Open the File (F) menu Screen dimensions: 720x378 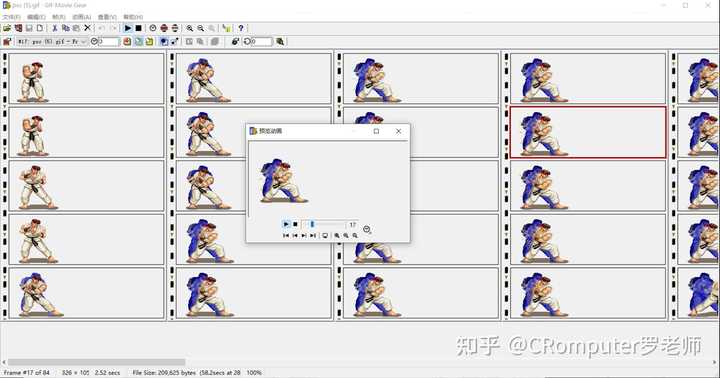[11, 17]
